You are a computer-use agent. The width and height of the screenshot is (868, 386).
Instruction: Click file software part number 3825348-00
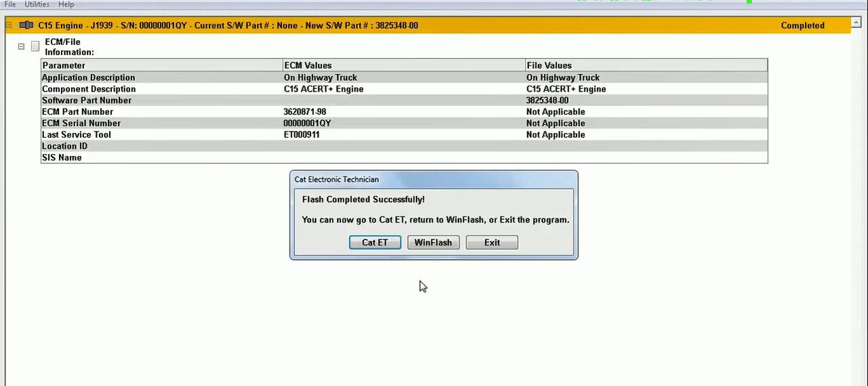(547, 100)
